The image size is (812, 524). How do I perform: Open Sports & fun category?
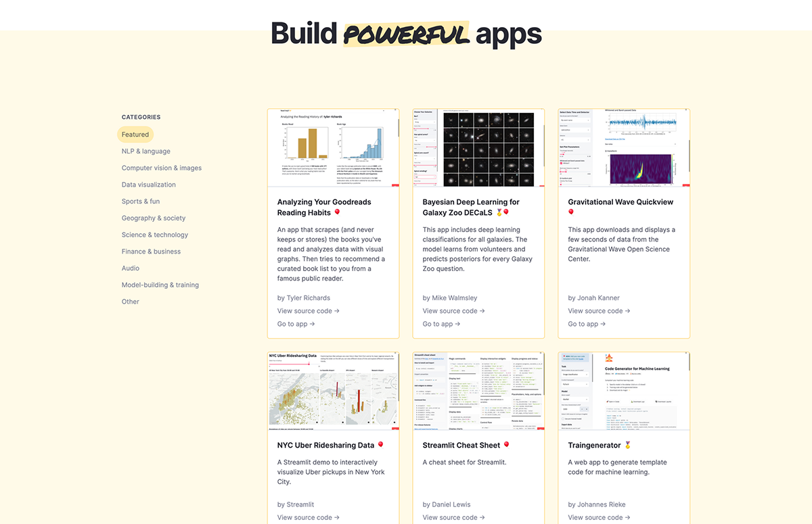(x=141, y=201)
